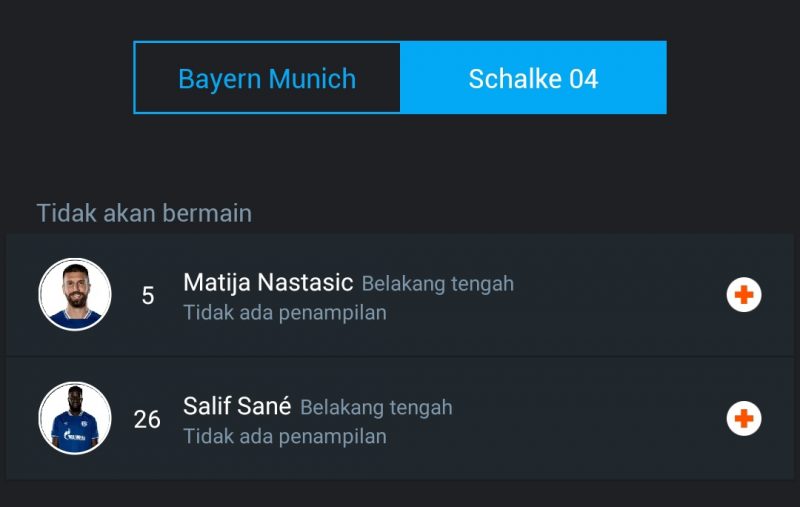Screen dimensions: 800x507
Task: Open Salif Sané's profile photo
Action: (x=75, y=419)
